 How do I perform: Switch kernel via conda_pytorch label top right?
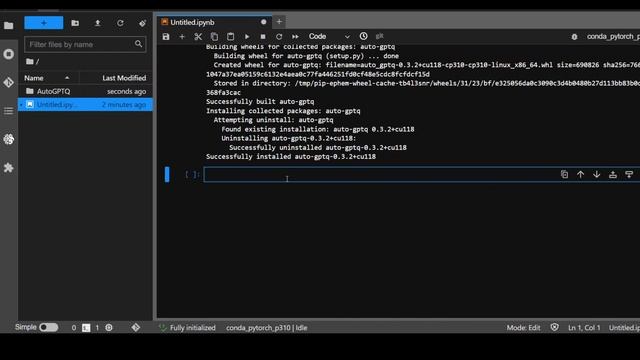pyautogui.click(x=613, y=37)
